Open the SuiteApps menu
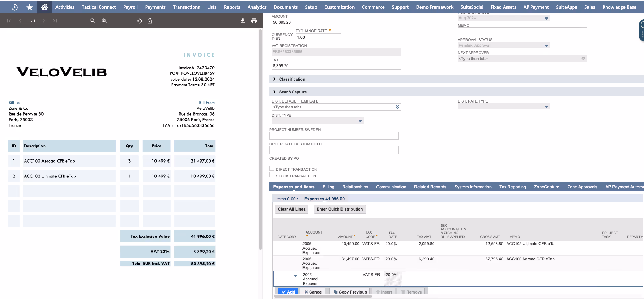 [x=566, y=7]
